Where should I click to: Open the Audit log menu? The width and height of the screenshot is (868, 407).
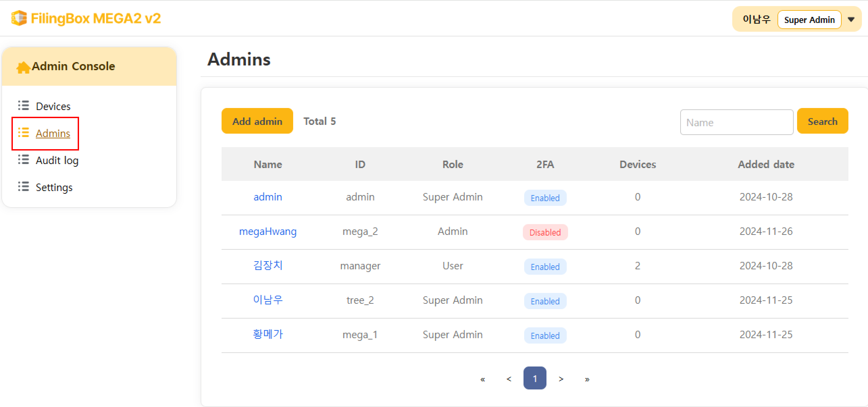point(57,160)
